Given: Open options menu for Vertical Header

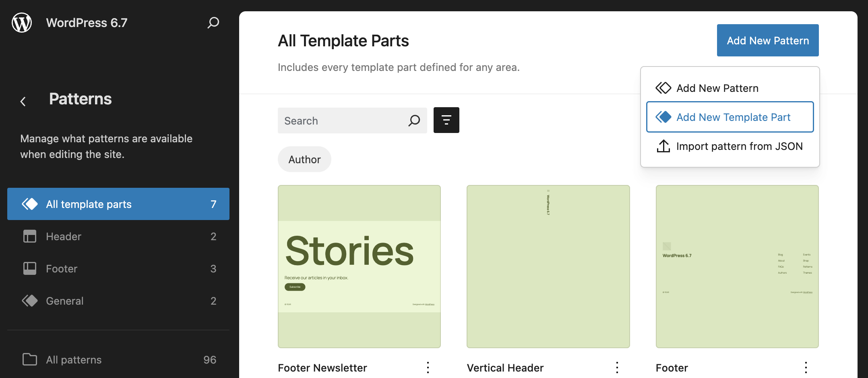Looking at the screenshot, I should pyautogui.click(x=617, y=368).
